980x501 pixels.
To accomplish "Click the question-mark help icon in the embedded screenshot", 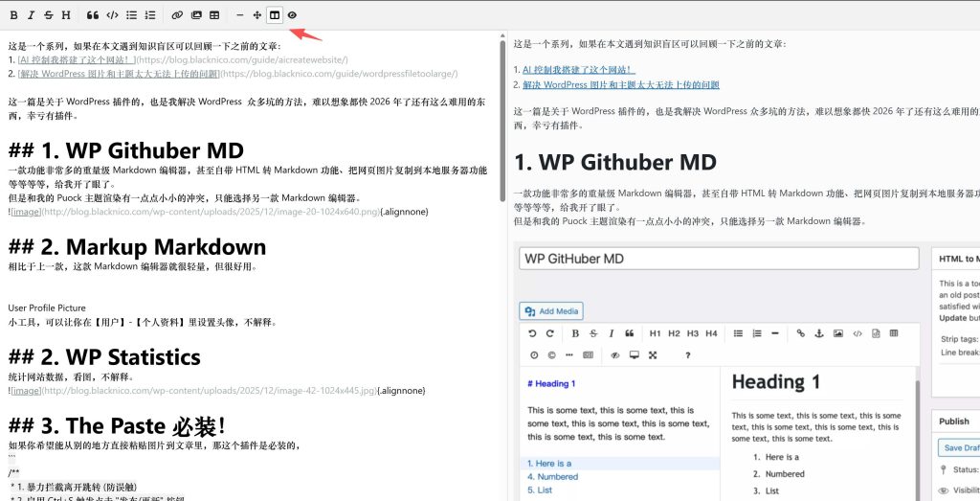I will click(x=687, y=355).
